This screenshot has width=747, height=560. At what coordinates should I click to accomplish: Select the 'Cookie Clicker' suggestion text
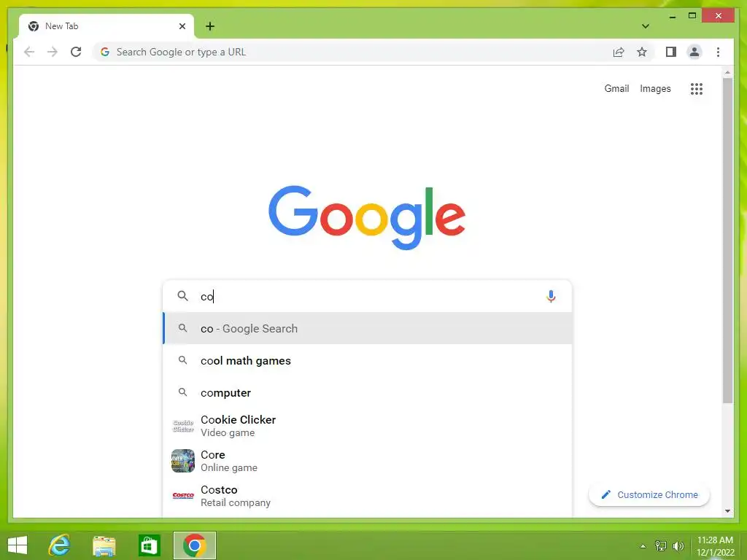(x=239, y=419)
